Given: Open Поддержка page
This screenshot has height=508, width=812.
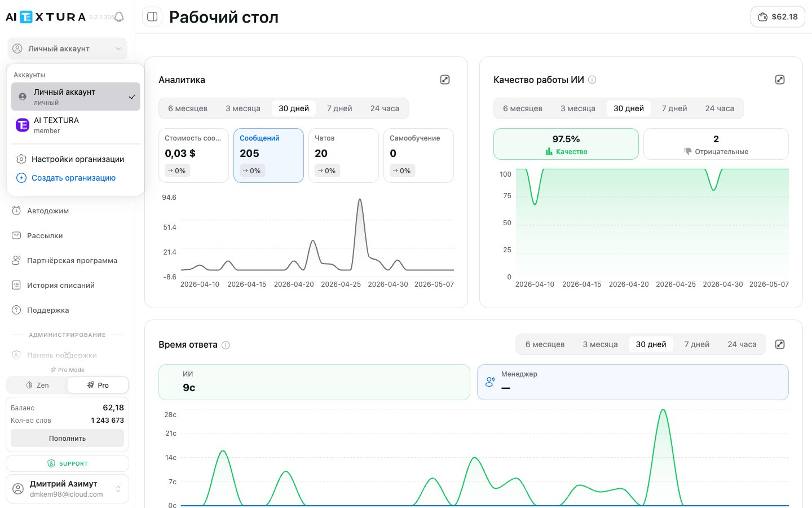Looking at the screenshot, I should pos(67,310).
